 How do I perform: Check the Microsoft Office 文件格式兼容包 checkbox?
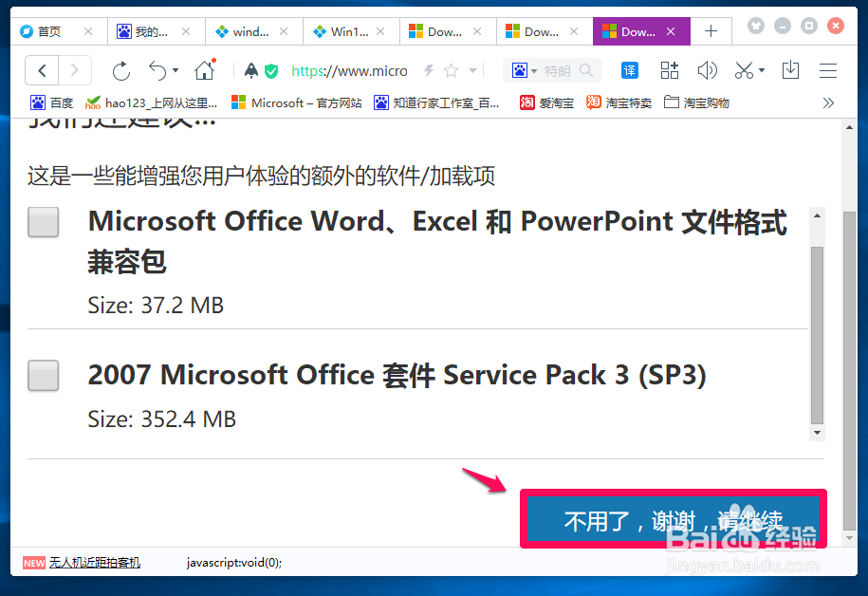pyautogui.click(x=44, y=222)
